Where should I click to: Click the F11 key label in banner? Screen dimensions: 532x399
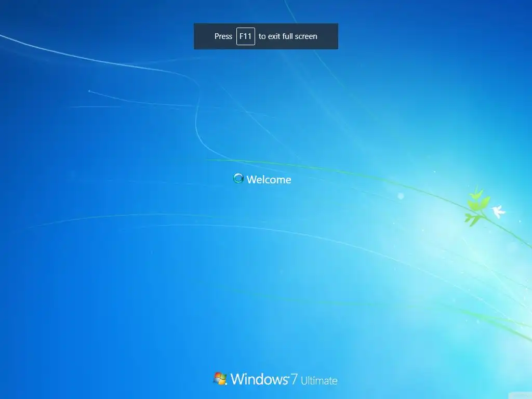tap(246, 36)
